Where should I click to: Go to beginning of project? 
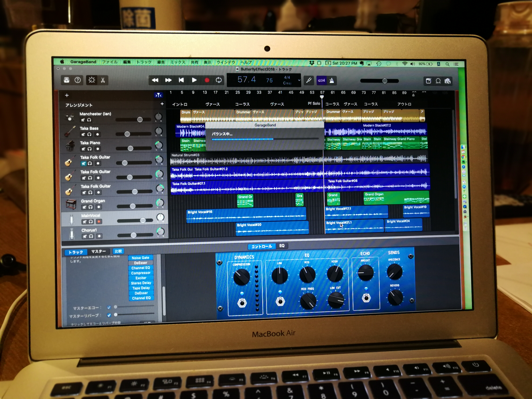tap(181, 80)
